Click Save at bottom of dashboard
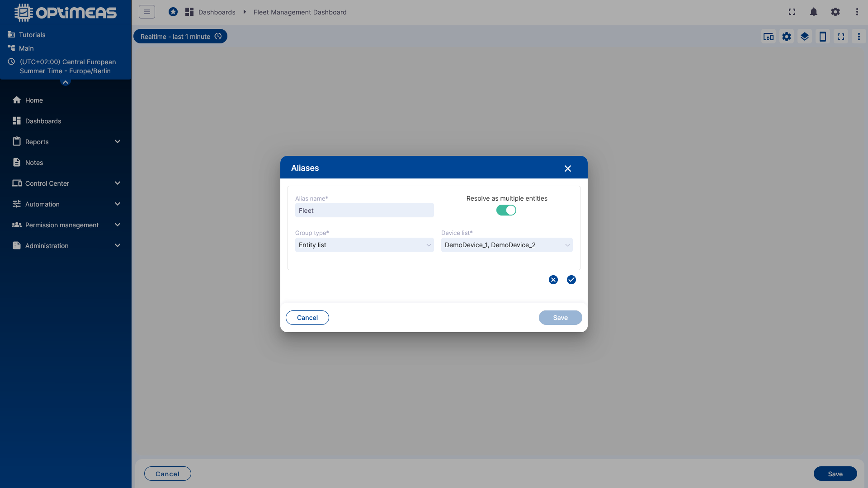 [x=835, y=474]
